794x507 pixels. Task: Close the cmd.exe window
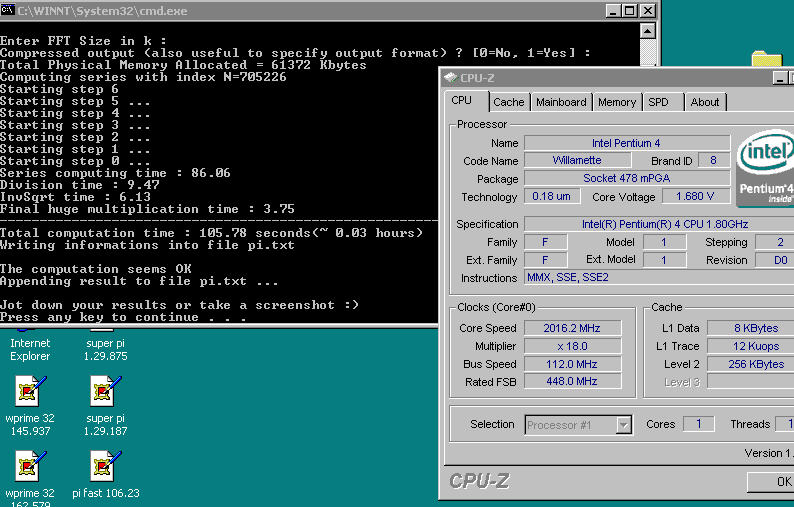[648, 11]
